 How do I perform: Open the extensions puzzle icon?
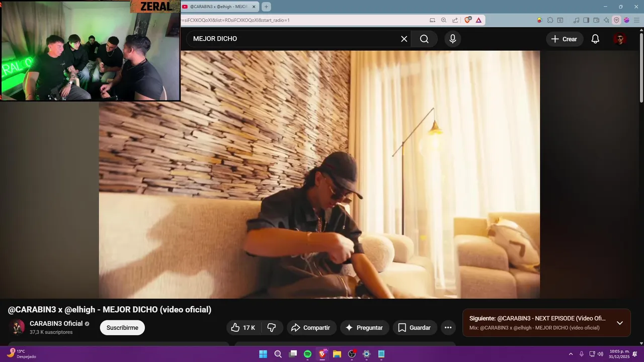click(550, 20)
